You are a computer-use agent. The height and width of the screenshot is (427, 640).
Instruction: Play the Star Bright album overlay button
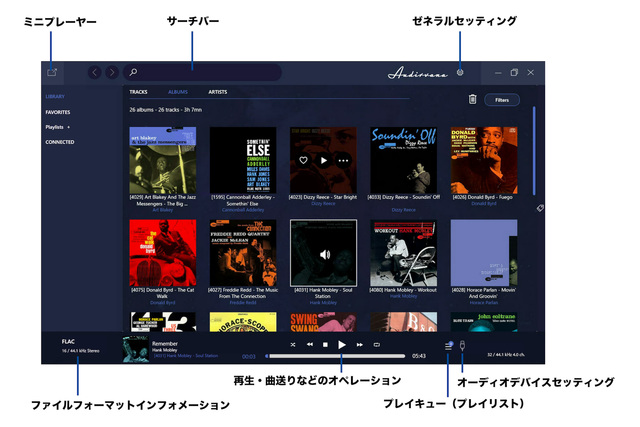pos(324,160)
